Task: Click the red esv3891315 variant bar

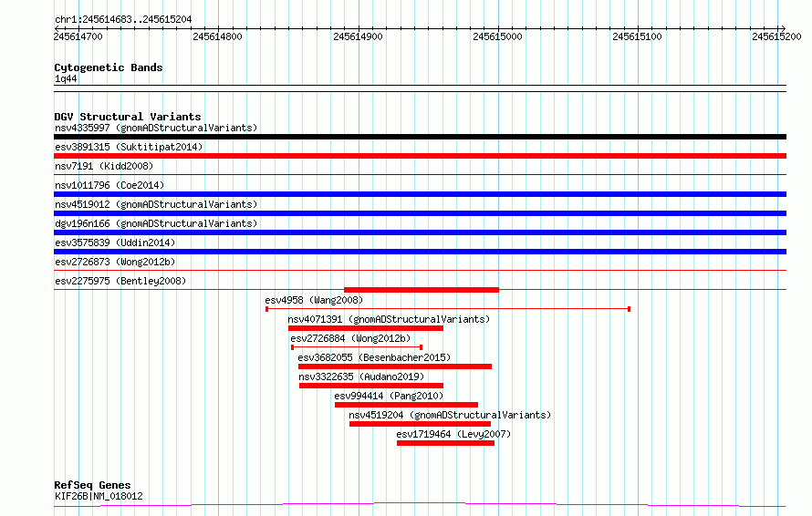Action: (420, 156)
